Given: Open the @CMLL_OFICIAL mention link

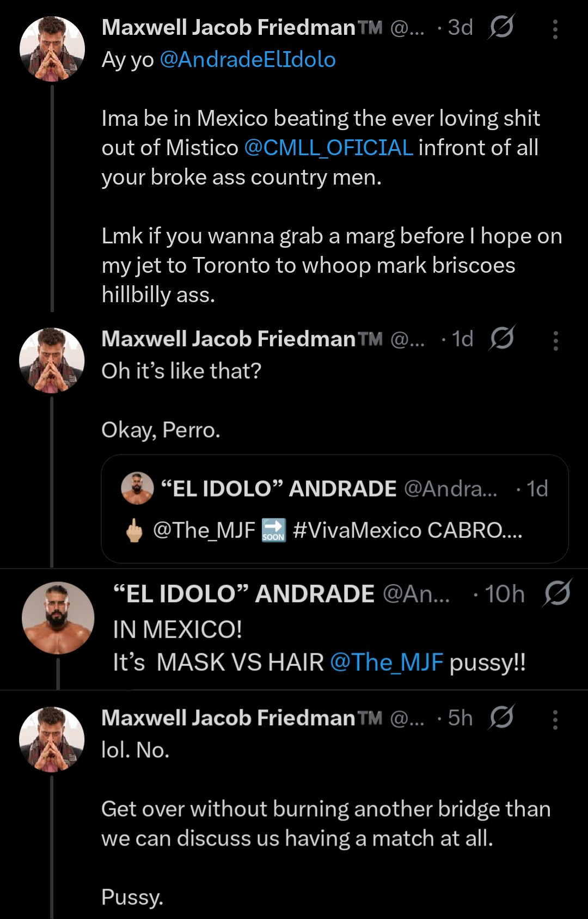Looking at the screenshot, I should click(328, 148).
